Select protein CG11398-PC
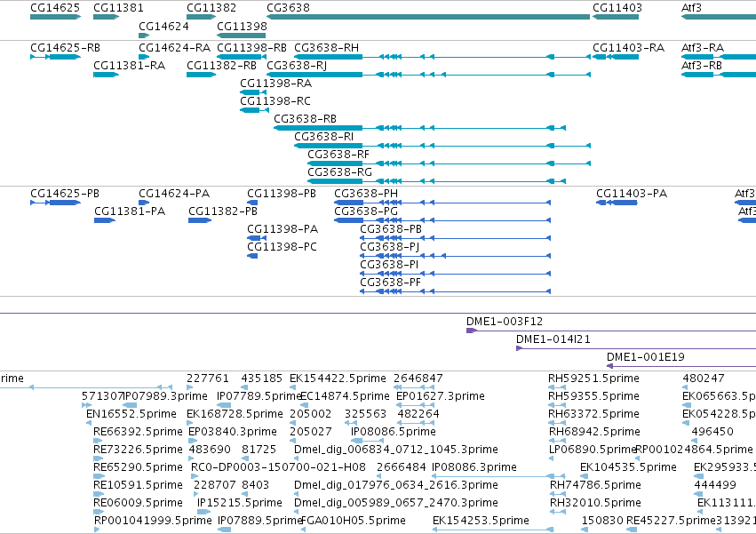The width and height of the screenshot is (756, 534). pos(282,247)
